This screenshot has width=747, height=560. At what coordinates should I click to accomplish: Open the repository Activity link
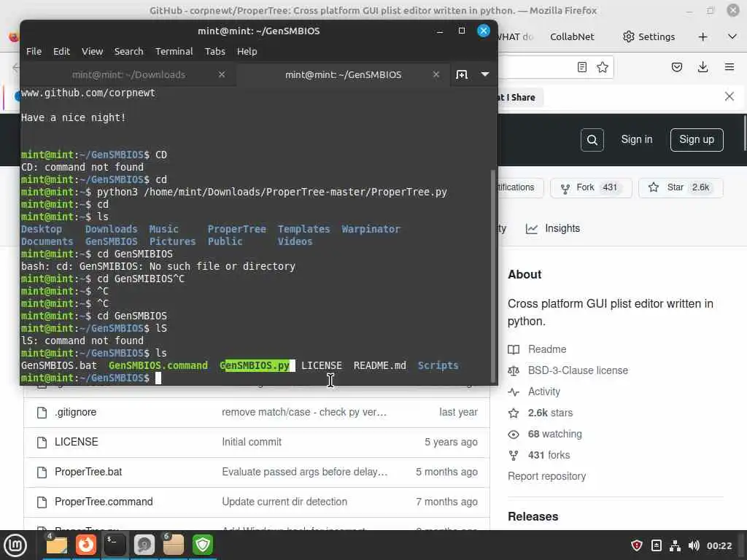point(543,392)
